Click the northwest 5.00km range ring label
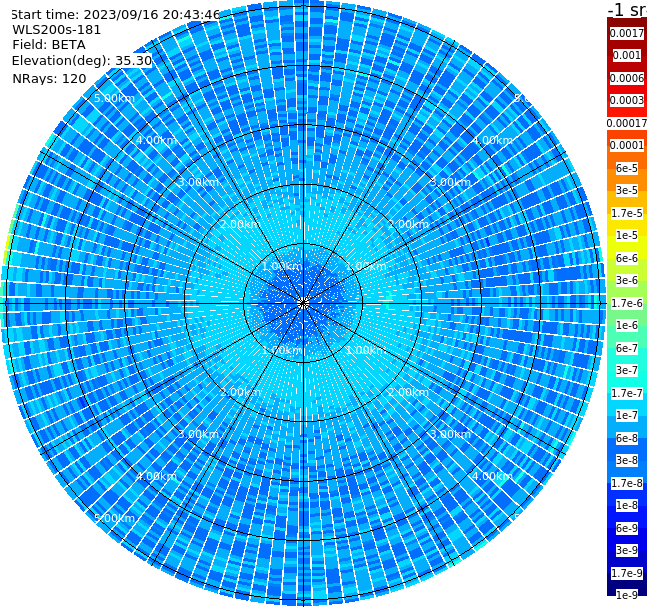The image size is (647, 607). [x=114, y=98]
